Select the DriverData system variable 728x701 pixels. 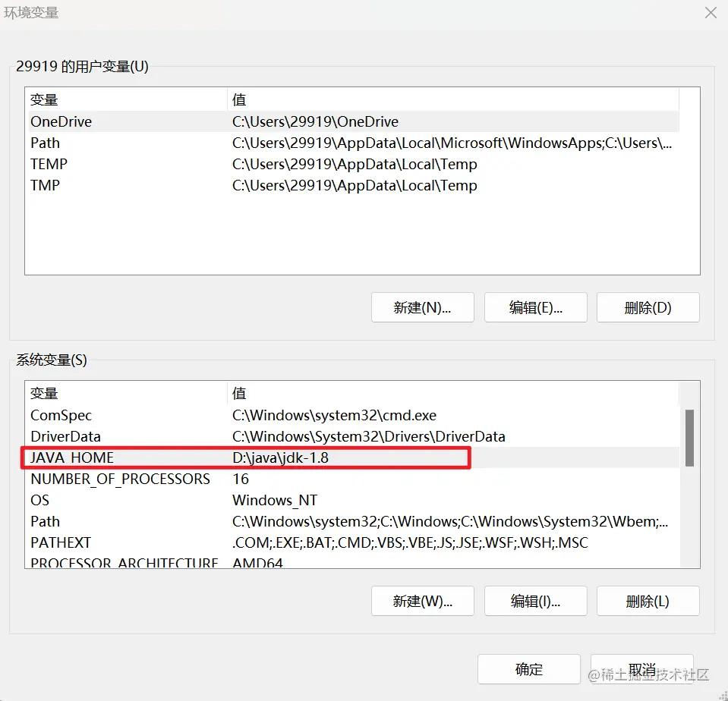click(x=354, y=436)
